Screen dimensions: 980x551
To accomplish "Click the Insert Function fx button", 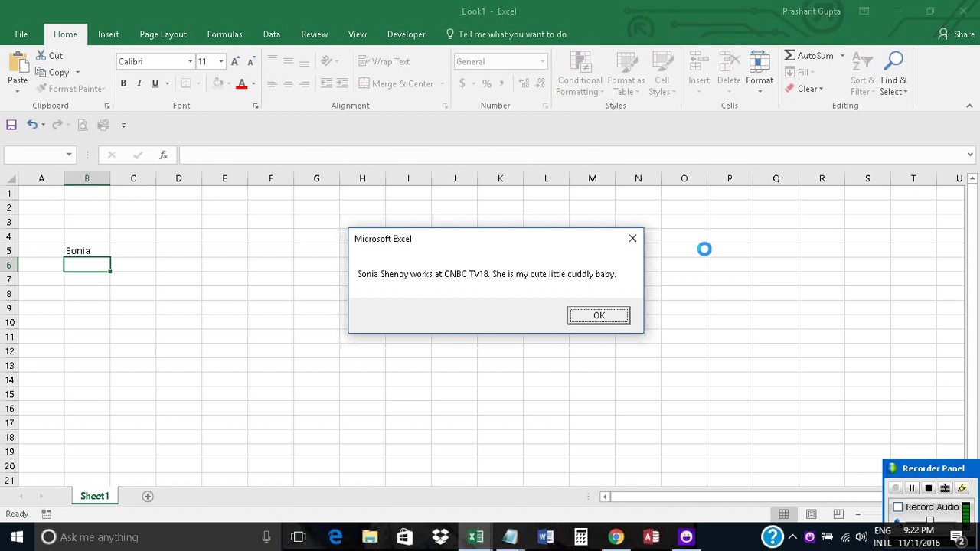I will click(163, 155).
